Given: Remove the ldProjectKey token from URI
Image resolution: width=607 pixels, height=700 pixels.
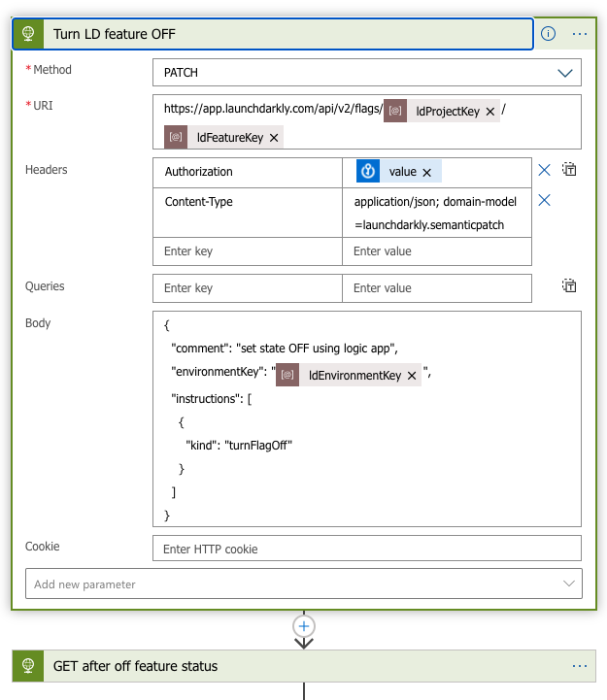Looking at the screenshot, I should click(x=490, y=112).
